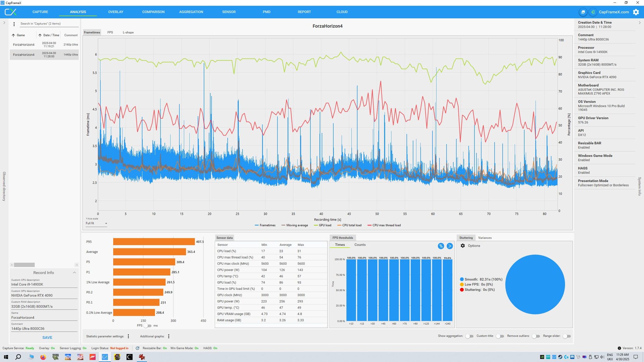Image resolution: width=644 pixels, height=362 pixels.
Task: Open the REPORT tab
Action: [304, 12]
